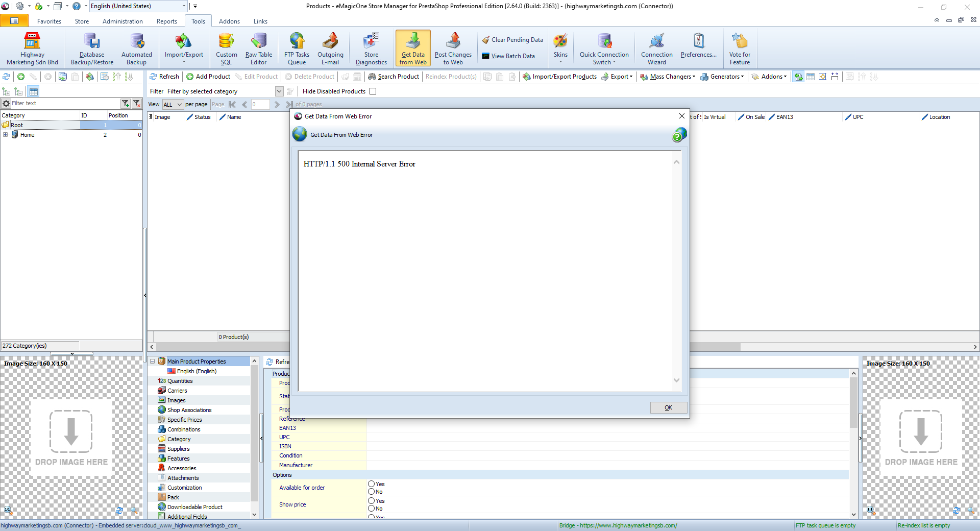This screenshot has height=531, width=980.
Task: Open Custom SQL tool
Action: pyautogui.click(x=226, y=49)
